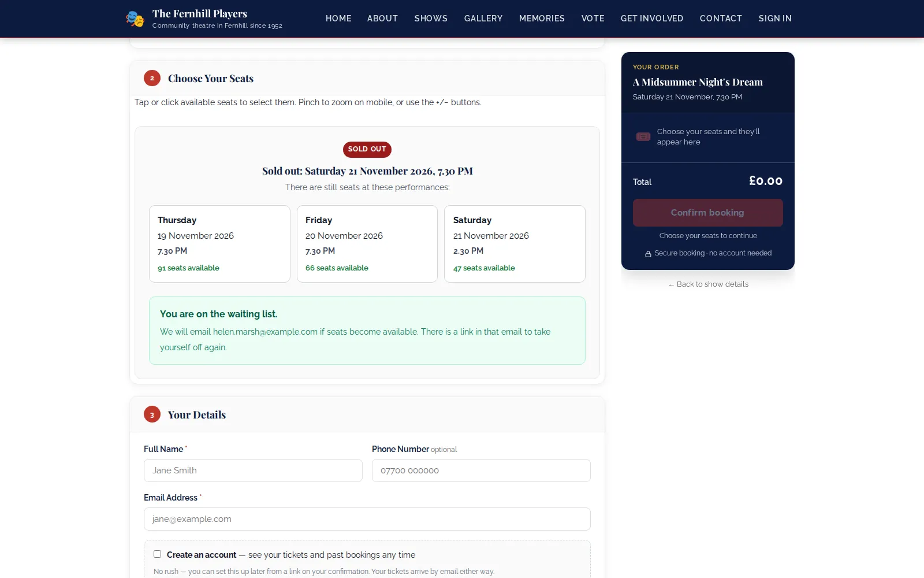
Task: Open the Gallery page
Action: click(x=483, y=18)
